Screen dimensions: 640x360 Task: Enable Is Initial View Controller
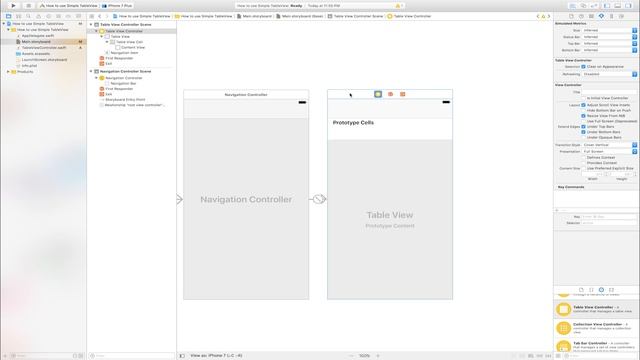pyautogui.click(x=583, y=98)
